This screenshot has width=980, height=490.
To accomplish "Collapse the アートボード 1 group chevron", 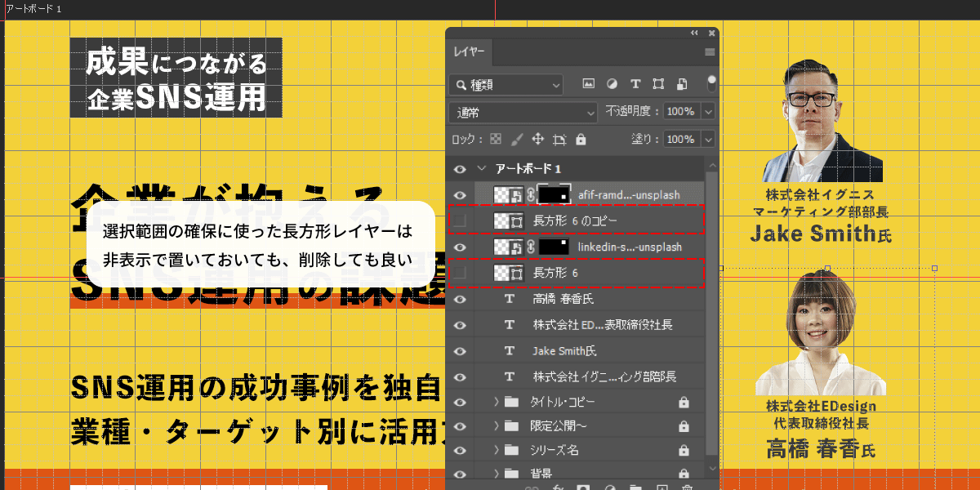I will pos(480,169).
